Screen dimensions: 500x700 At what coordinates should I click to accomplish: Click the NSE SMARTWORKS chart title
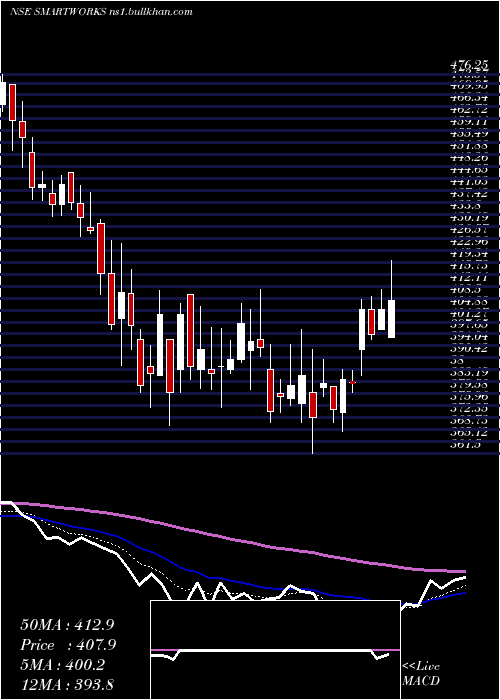coord(56,12)
